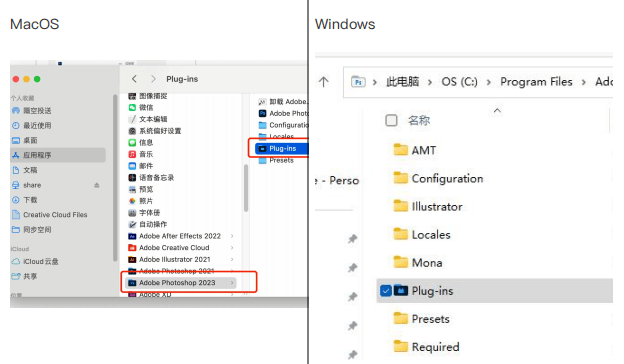Click the Finder forward arrow
The width and height of the screenshot is (624, 364).
pyautogui.click(x=153, y=79)
